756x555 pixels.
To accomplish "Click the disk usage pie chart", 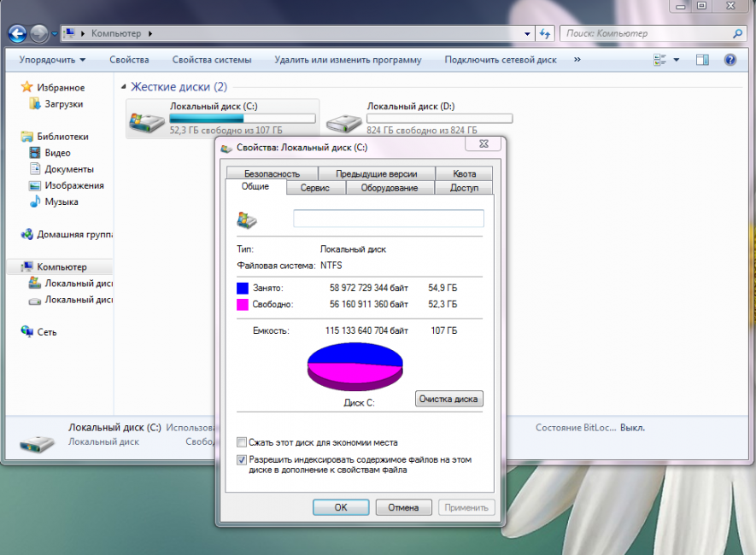I will [x=355, y=366].
